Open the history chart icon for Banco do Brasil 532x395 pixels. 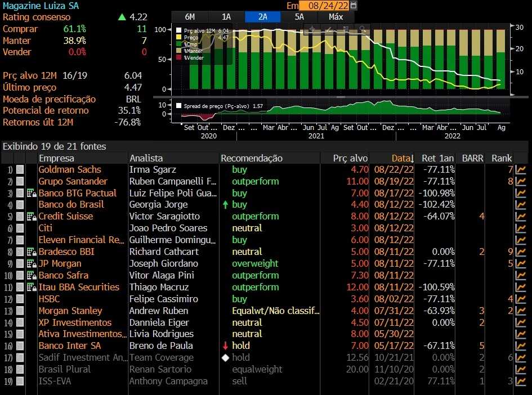[x=520, y=205]
